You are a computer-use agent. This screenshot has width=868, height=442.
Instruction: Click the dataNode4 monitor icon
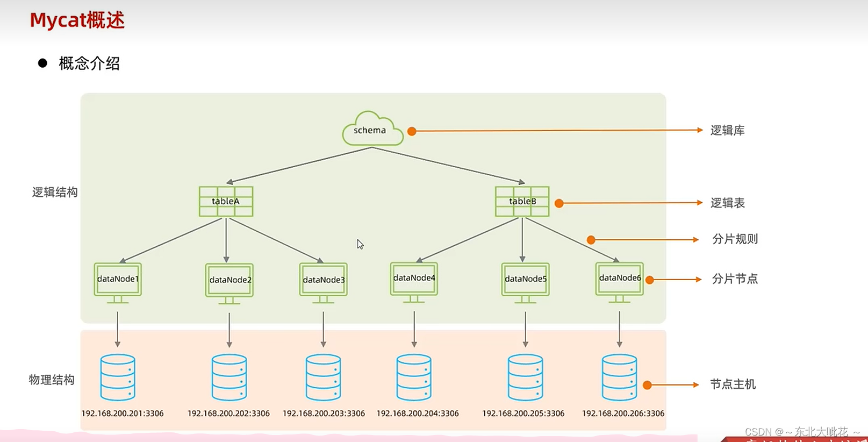coord(414,282)
